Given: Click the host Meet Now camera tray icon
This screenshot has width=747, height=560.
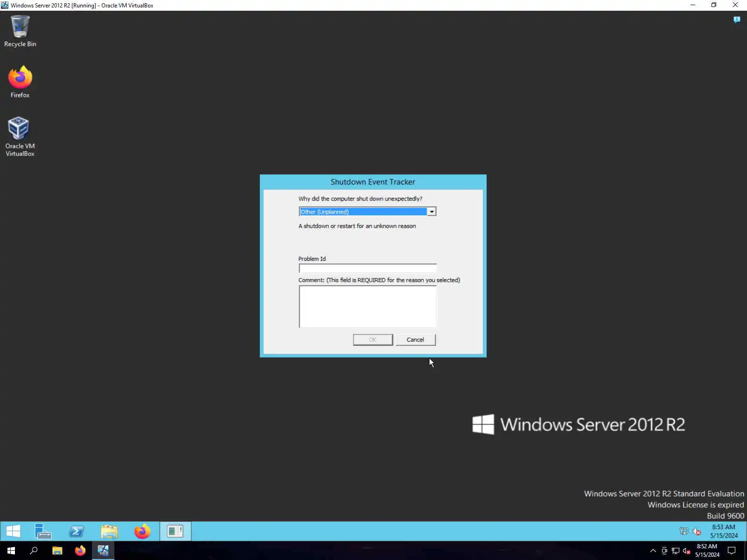Looking at the screenshot, I should (664, 551).
